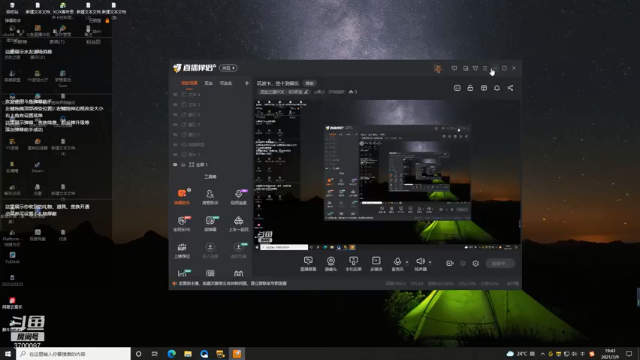
Task: Select the second scene tab
Action: pyautogui.click(x=209, y=83)
